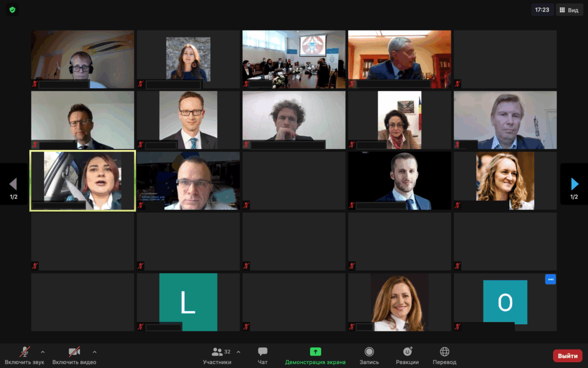Click the 17:23 meeting timer
This screenshot has width=588, height=368.
(542, 10)
